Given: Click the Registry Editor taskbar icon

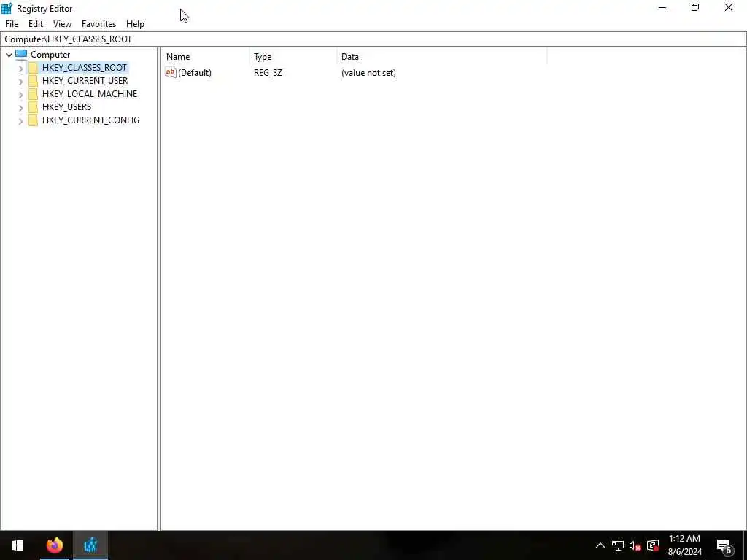Looking at the screenshot, I should click(90, 545).
